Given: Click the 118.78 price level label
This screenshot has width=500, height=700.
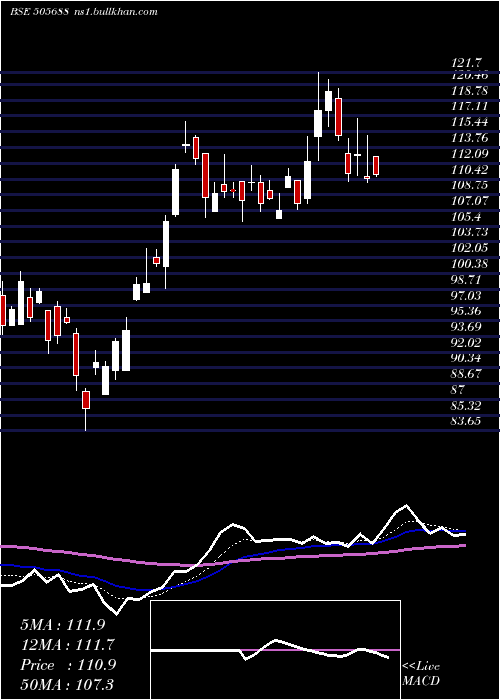Looking at the screenshot, I should 470,91.
